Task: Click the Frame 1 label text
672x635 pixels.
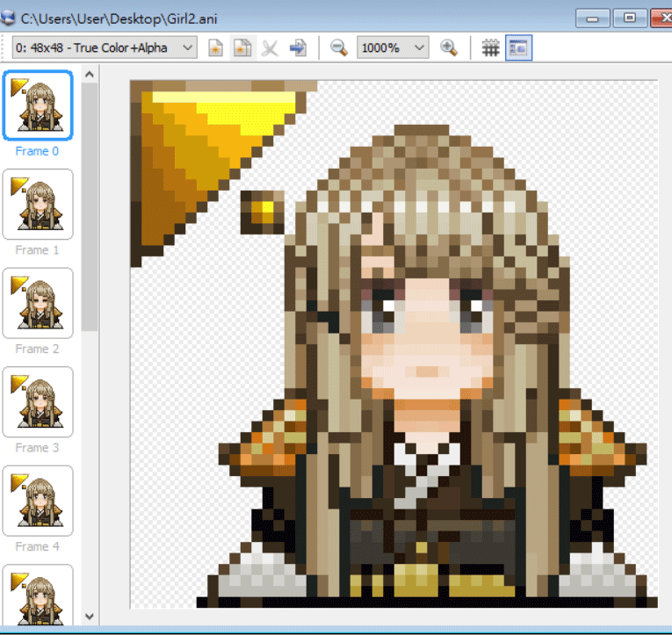Action: 37,249
